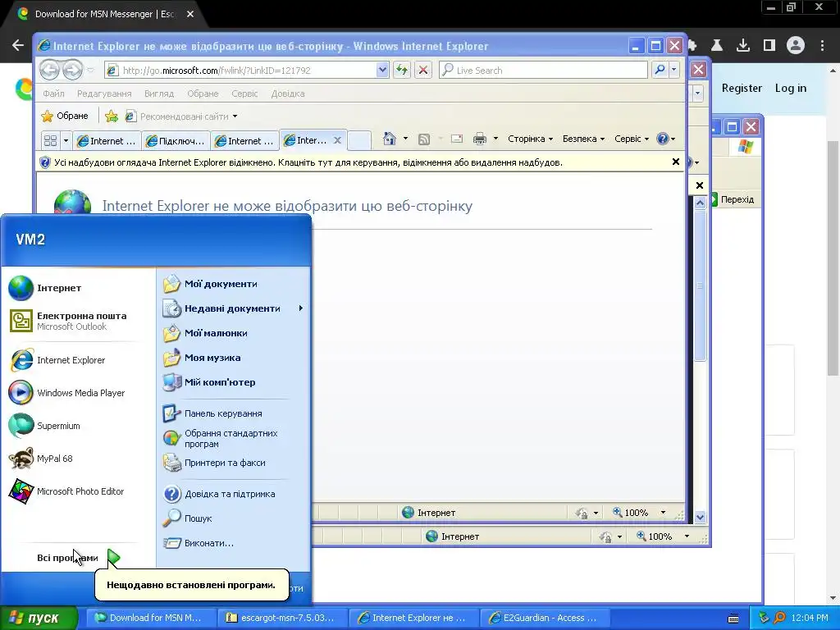
Task: Start Microsoft Photo Editor
Action: 66,491
